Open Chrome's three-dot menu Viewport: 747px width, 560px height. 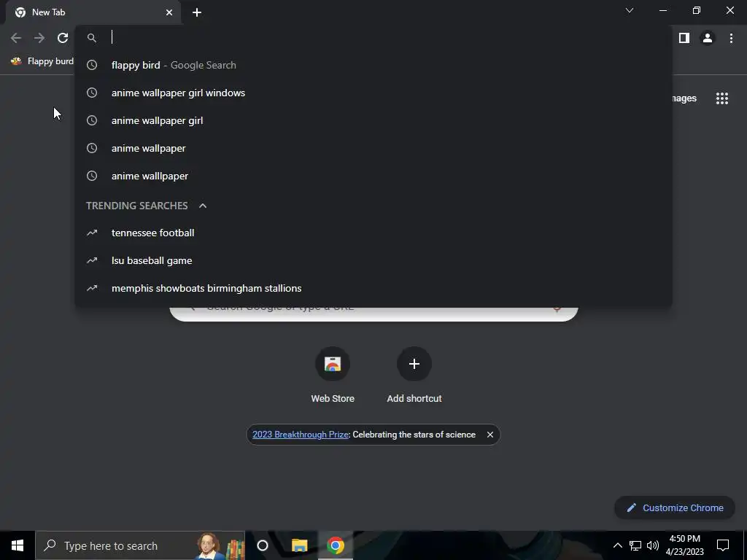[731, 38]
